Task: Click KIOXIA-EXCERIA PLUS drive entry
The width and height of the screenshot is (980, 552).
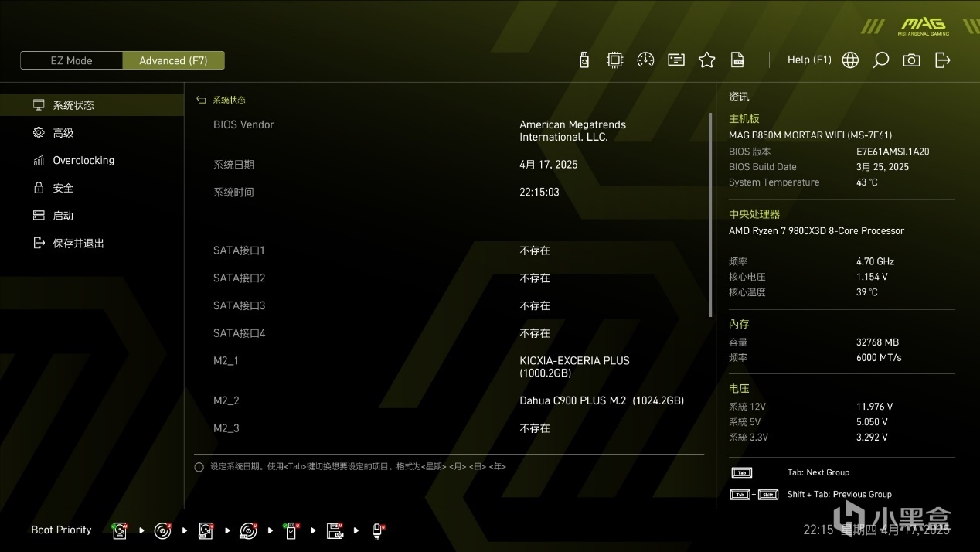Action: (574, 366)
